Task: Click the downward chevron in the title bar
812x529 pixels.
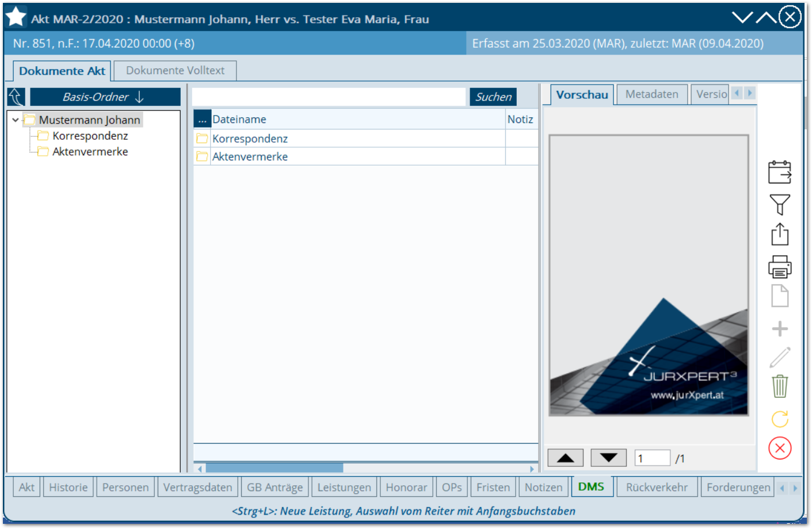Action: tap(742, 17)
